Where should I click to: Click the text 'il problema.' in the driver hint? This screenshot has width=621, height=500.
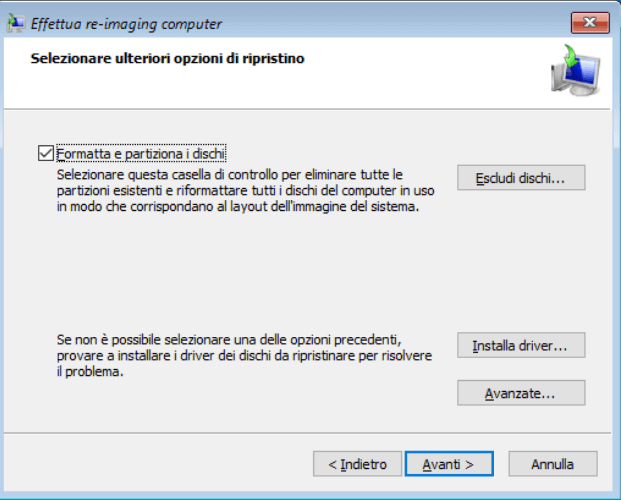coord(90,371)
